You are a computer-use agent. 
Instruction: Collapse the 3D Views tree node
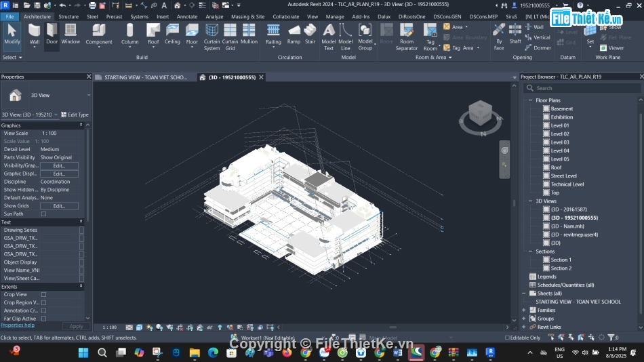pyautogui.click(x=530, y=201)
